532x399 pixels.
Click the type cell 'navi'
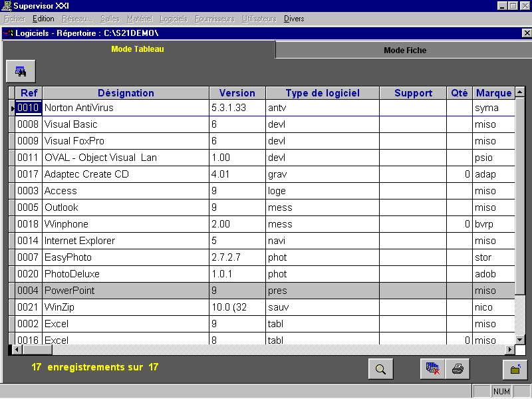[x=323, y=241]
